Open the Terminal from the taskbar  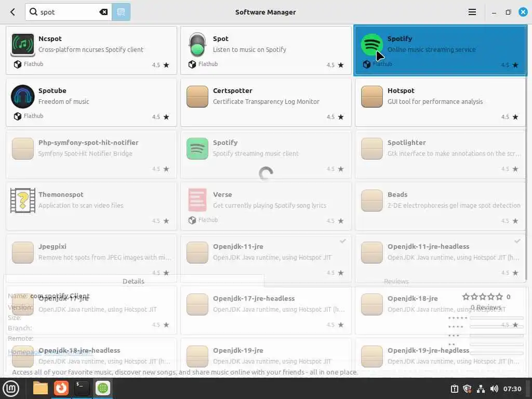coord(82,388)
